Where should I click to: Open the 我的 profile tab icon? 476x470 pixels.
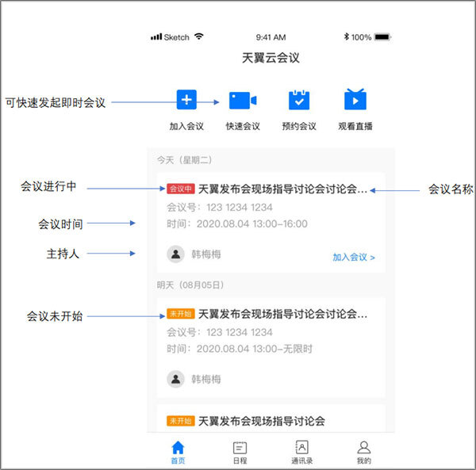(363, 448)
